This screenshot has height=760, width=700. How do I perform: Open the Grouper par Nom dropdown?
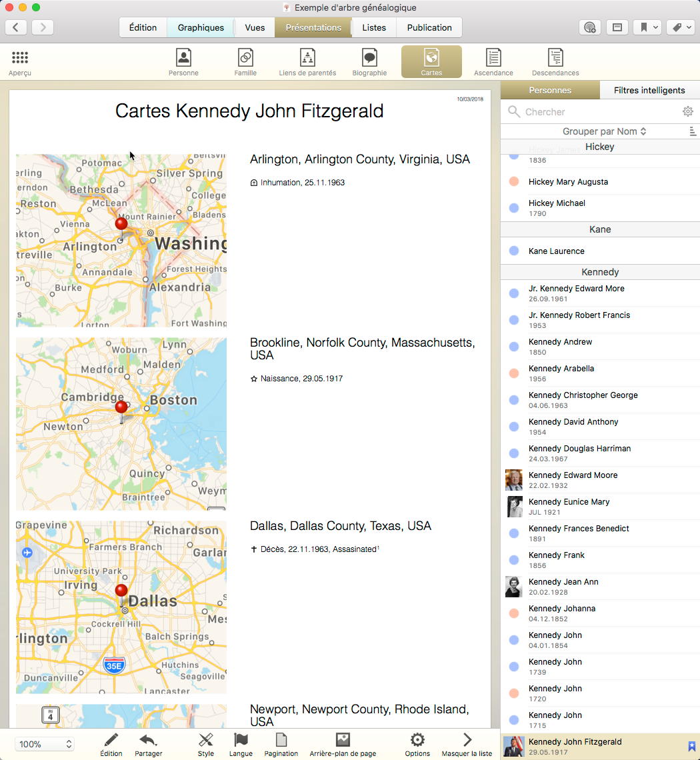604,131
